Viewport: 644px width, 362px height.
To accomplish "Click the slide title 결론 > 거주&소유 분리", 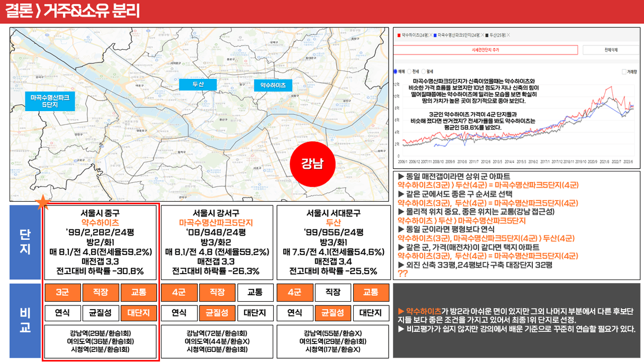I will tap(73, 11).
